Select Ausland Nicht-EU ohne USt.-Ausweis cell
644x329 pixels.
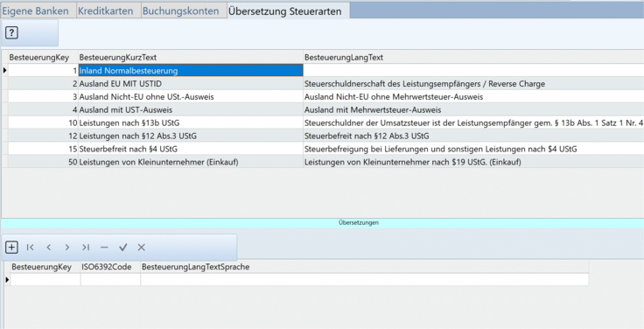point(190,97)
